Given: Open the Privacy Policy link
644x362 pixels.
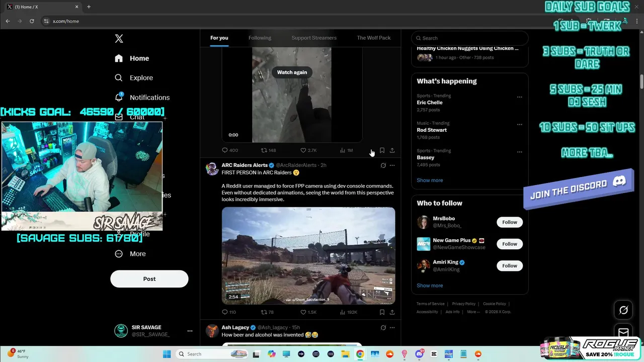Looking at the screenshot, I should click(x=463, y=304).
